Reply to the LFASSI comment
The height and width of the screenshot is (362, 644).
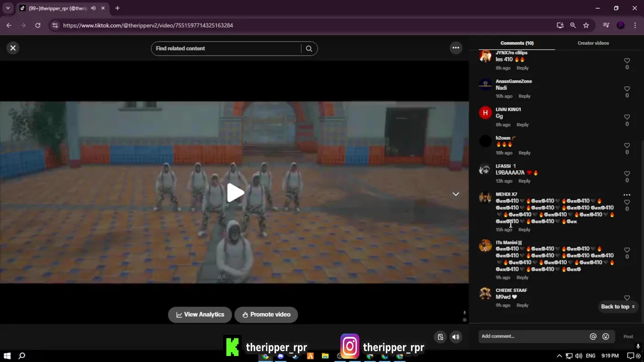click(x=524, y=181)
